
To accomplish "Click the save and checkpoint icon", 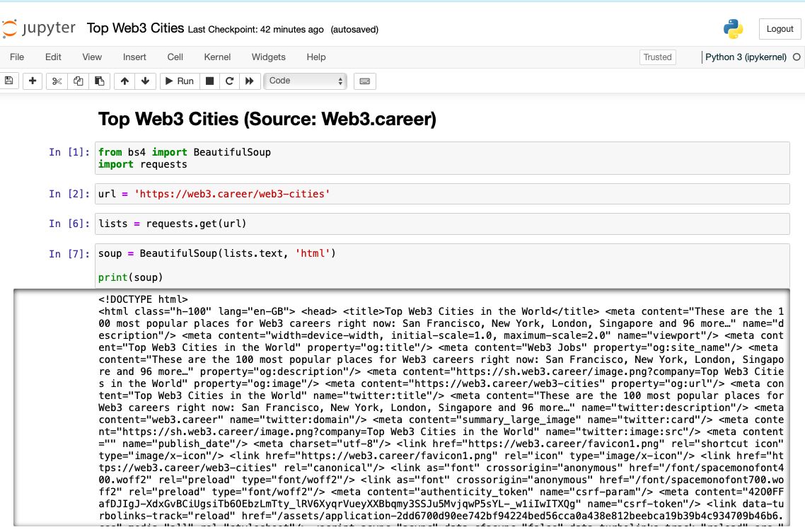I will pyautogui.click(x=9, y=81).
